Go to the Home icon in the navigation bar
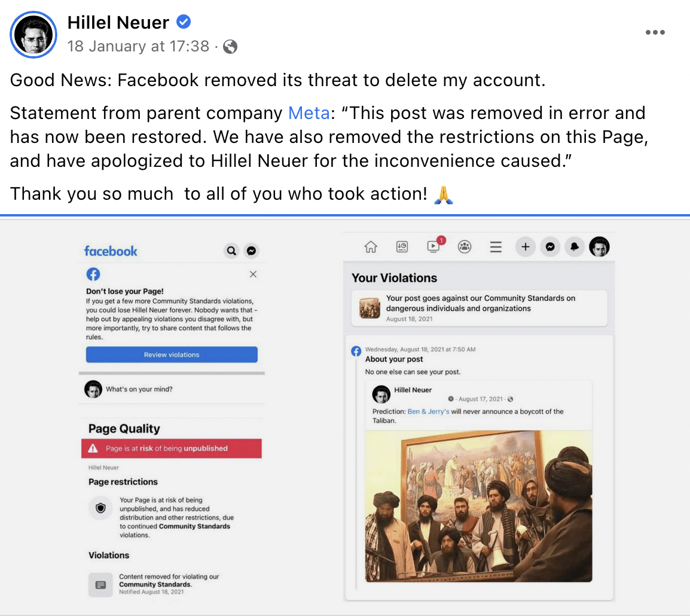Image resolution: width=690 pixels, height=616 pixels. (371, 247)
